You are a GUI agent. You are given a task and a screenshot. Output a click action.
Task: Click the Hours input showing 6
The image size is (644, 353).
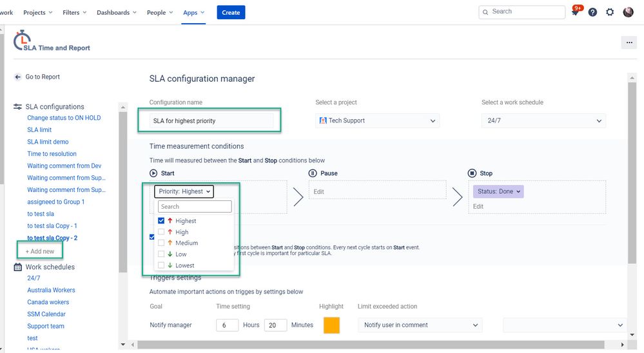[x=227, y=325]
